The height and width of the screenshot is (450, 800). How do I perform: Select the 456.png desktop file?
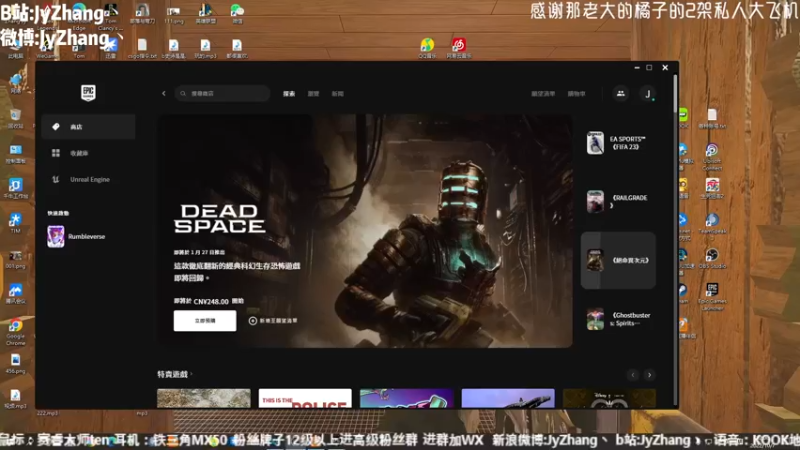tap(15, 364)
